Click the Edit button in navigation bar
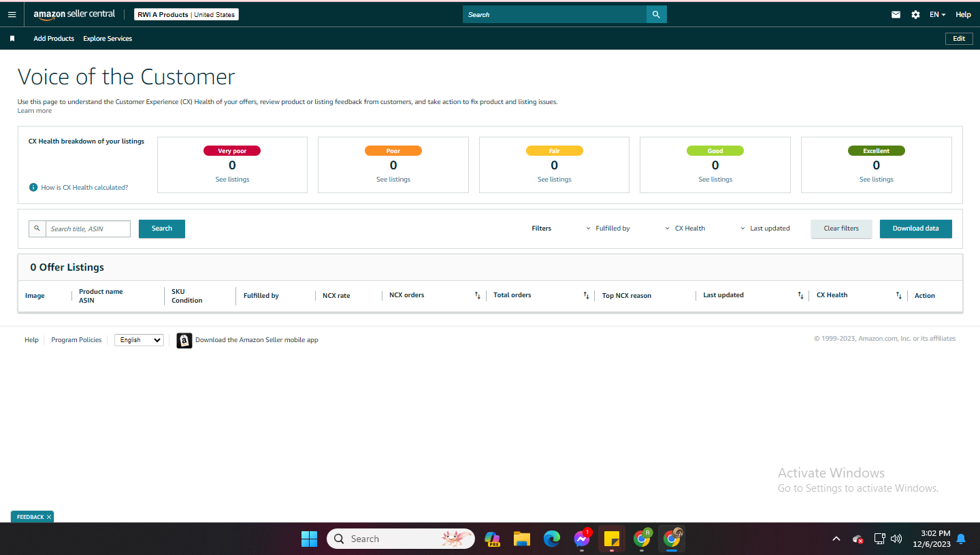This screenshot has height=555, width=980. [959, 39]
